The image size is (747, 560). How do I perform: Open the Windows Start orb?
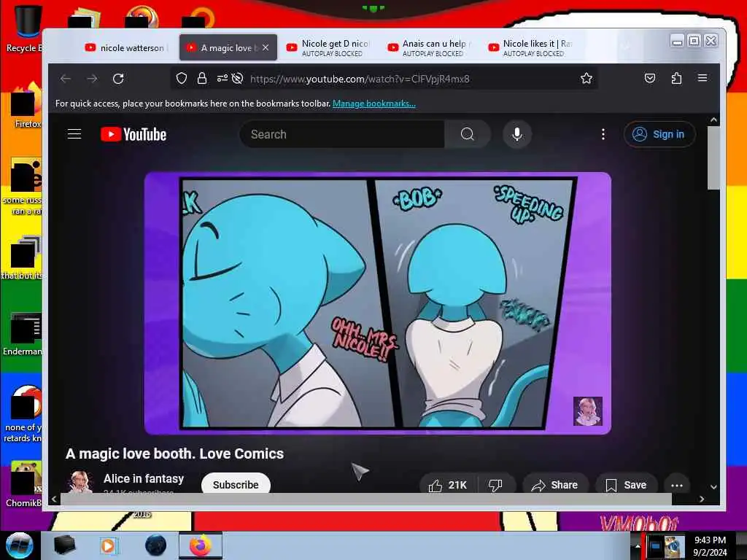pyautogui.click(x=19, y=545)
